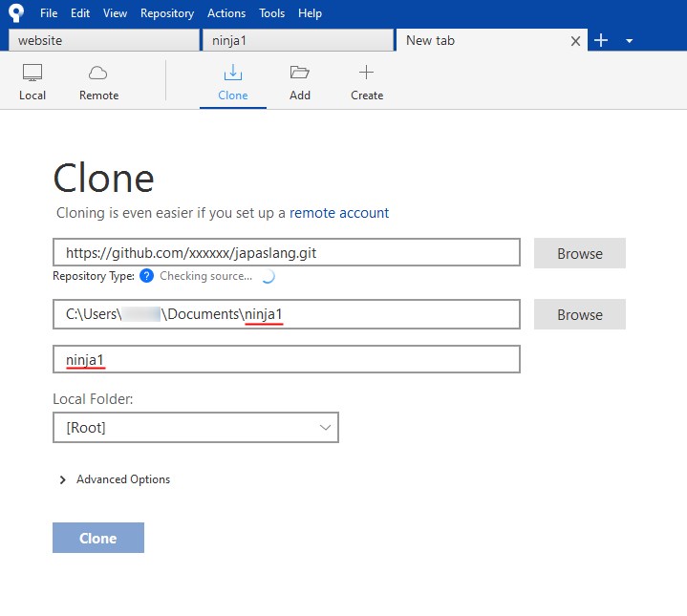Viewport: 687px width, 616px height.
Task: Close the New tab
Action: (x=575, y=41)
